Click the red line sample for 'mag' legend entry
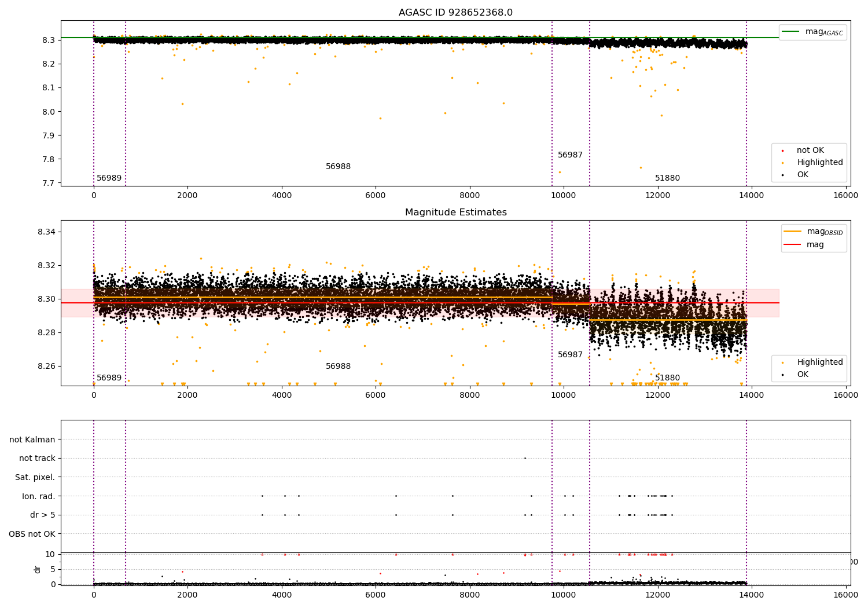This screenshot has width=868, height=608. click(x=792, y=245)
